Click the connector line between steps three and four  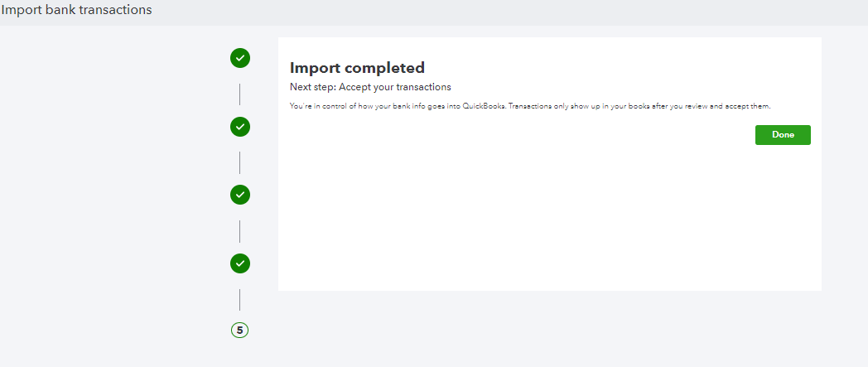point(240,230)
